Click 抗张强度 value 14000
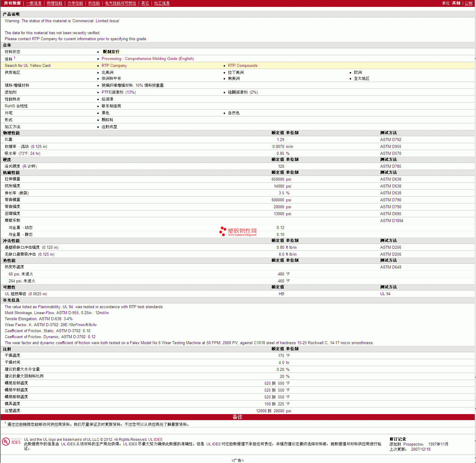 coord(279,186)
